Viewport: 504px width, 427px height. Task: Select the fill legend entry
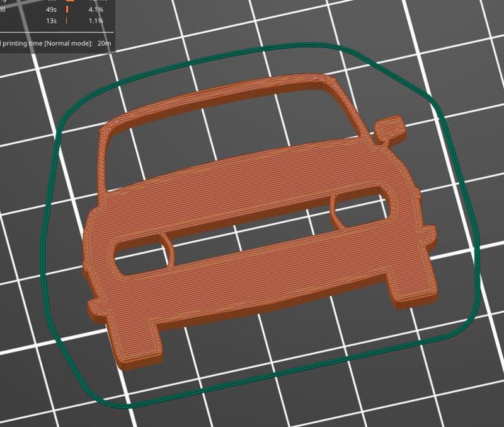coord(4,8)
